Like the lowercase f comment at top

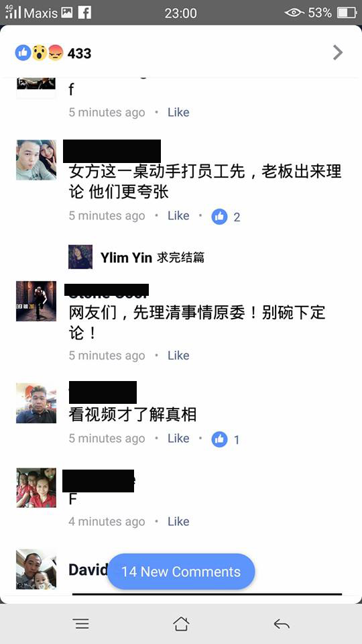pos(178,112)
